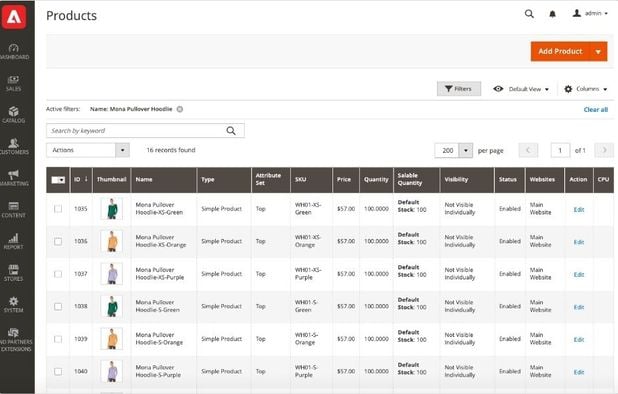Edit product Mona Pullover Hoodie-S-Purple
Image resolution: width=618 pixels, height=394 pixels.
pyautogui.click(x=579, y=372)
